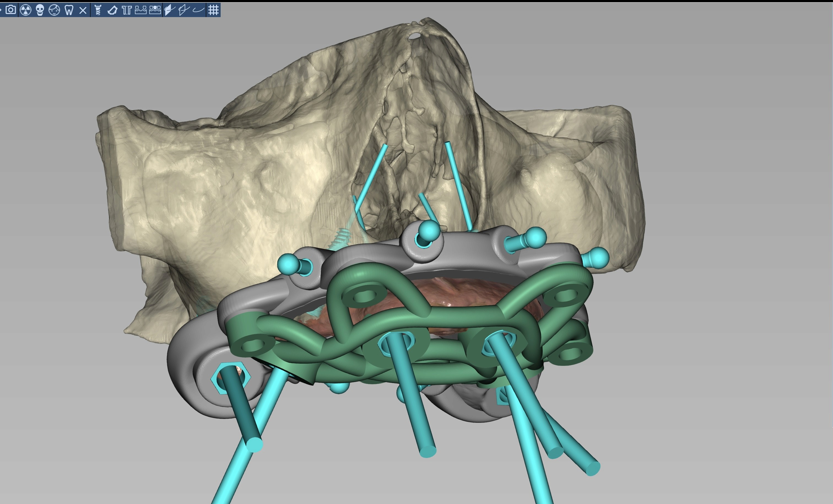The width and height of the screenshot is (833, 504).
Task: Toggle the face scan icon
Action: coord(55,10)
